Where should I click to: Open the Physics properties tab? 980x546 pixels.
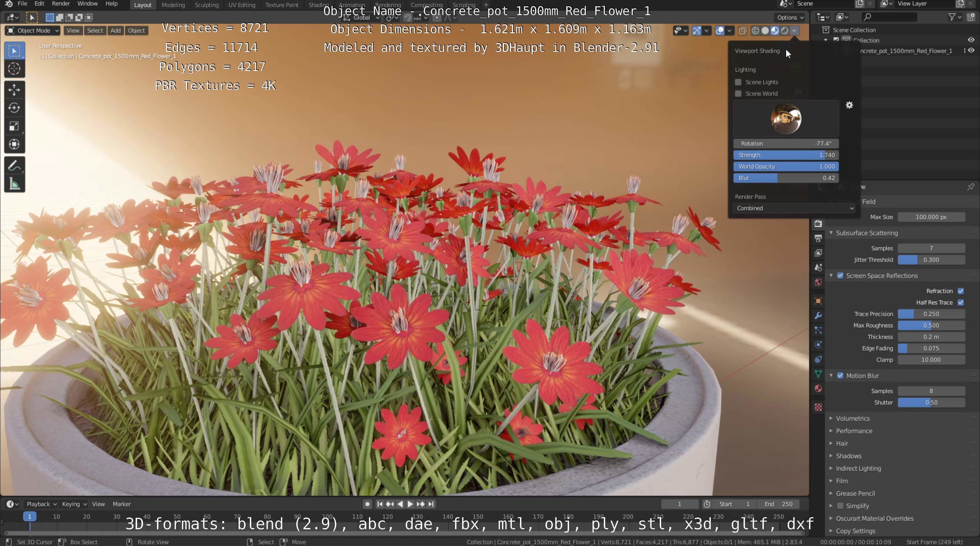click(x=818, y=345)
